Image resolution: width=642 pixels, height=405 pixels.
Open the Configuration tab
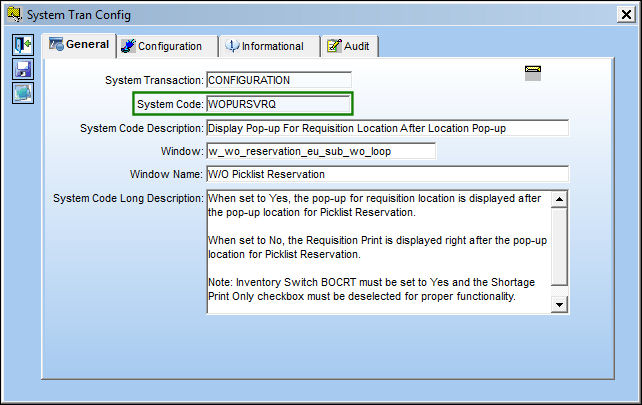[167, 46]
